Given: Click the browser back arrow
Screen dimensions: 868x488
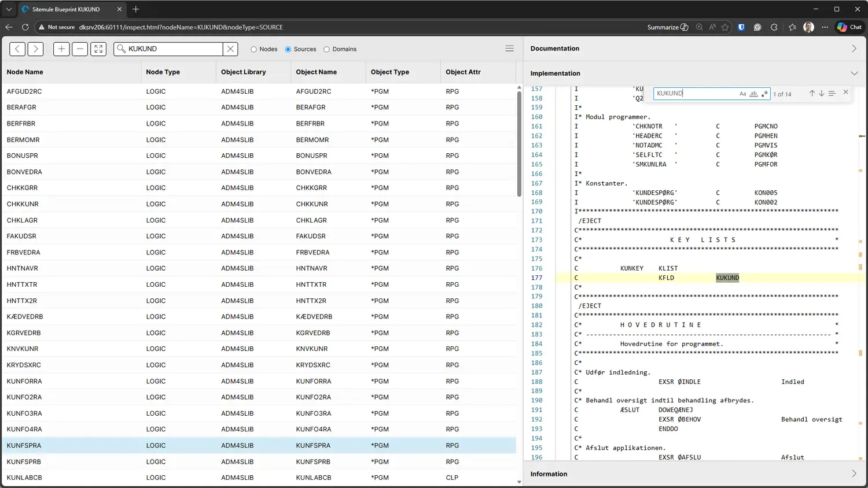Looking at the screenshot, I should click(x=9, y=27).
